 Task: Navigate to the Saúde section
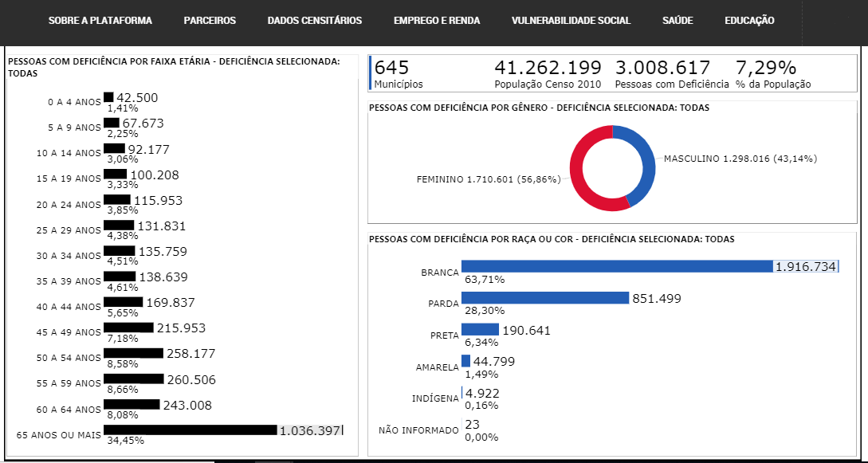click(x=677, y=21)
